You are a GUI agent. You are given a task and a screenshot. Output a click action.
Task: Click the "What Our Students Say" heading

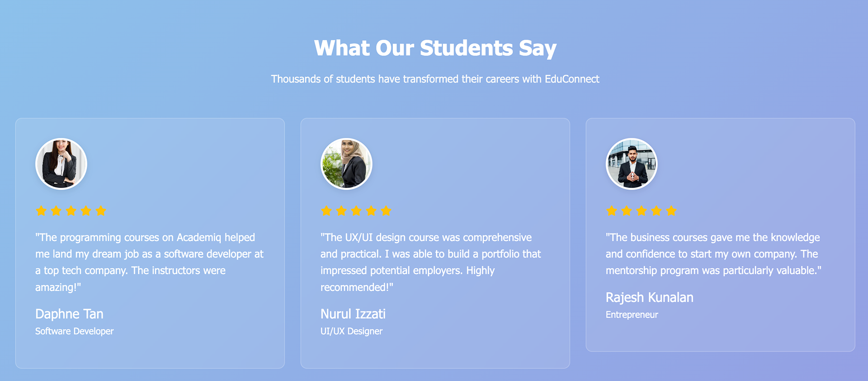435,48
